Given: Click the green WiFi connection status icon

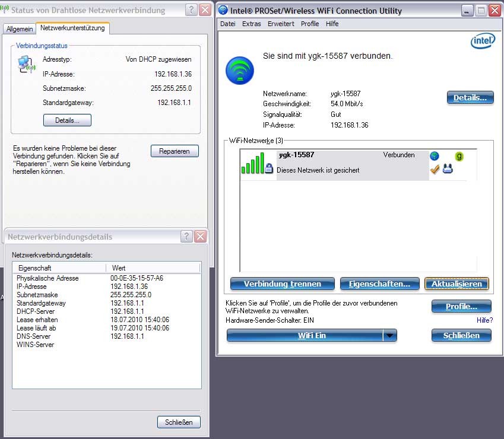Looking at the screenshot, I should pyautogui.click(x=239, y=71).
